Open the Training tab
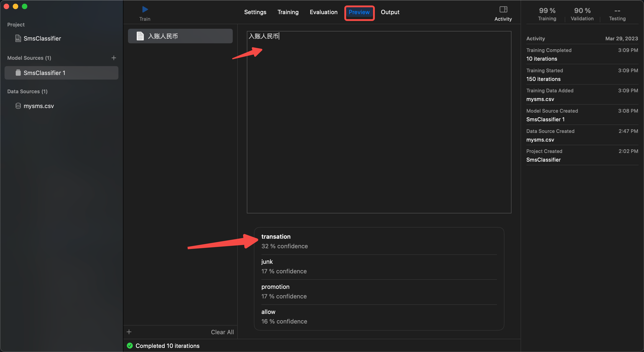Screen dimensions: 644x352 coord(288,12)
